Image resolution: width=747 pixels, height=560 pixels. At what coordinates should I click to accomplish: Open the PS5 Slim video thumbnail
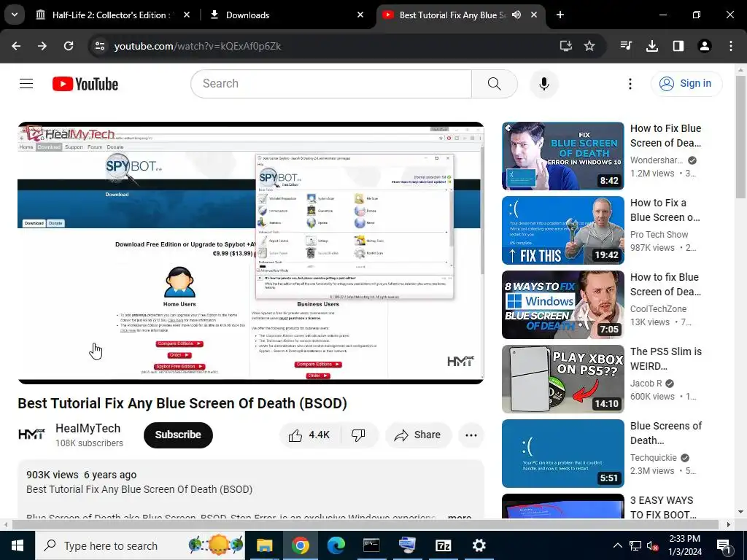point(562,378)
